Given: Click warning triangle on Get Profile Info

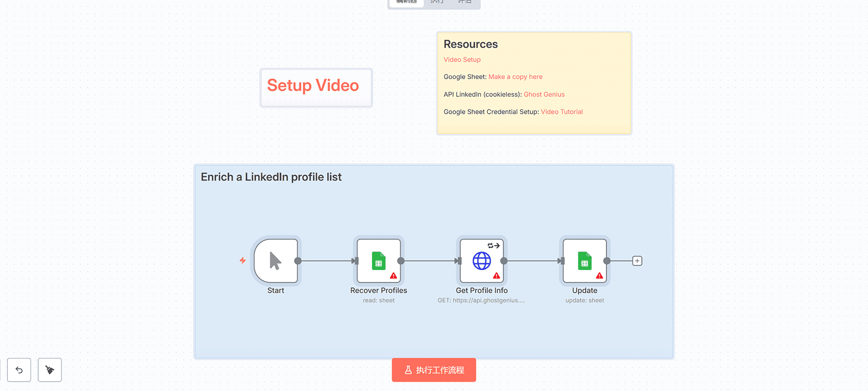Looking at the screenshot, I should [496, 276].
